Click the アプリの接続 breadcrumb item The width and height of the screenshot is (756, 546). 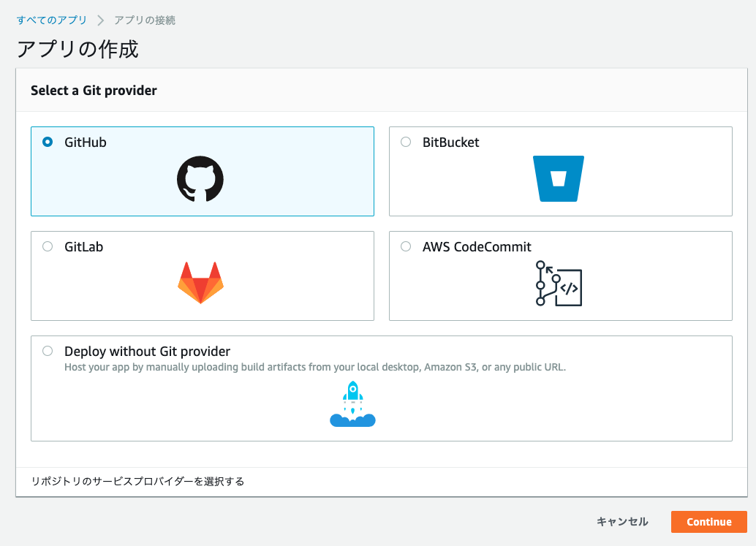145,20
